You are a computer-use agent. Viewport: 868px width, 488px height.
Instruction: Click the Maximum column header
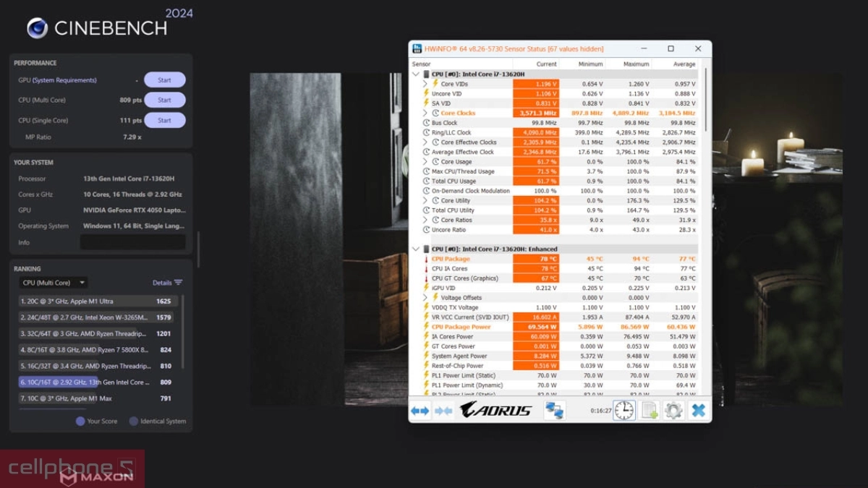click(636, 64)
